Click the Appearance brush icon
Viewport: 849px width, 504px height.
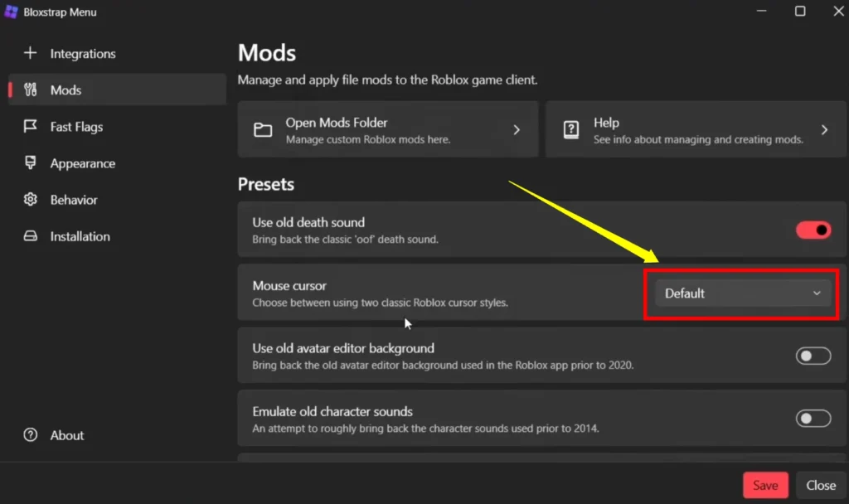click(x=31, y=162)
